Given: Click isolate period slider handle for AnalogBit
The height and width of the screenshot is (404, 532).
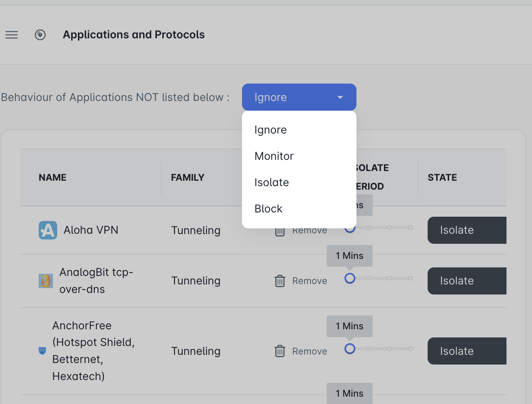Looking at the screenshot, I should [350, 278].
